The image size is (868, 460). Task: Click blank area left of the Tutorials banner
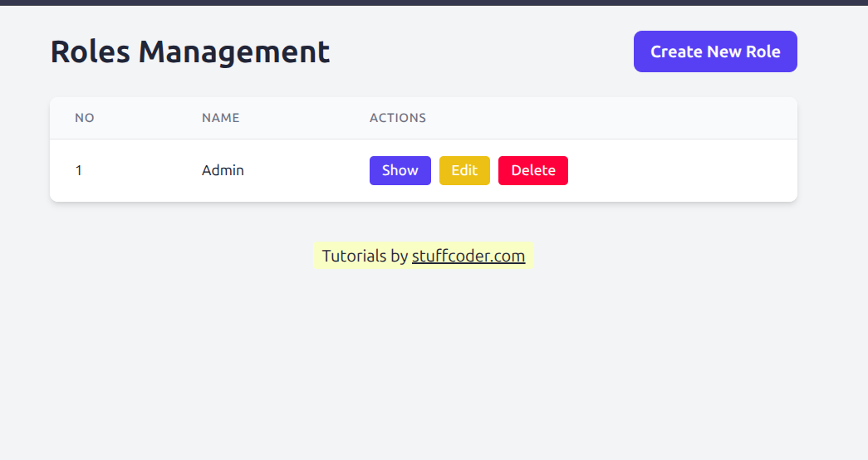click(x=166, y=256)
